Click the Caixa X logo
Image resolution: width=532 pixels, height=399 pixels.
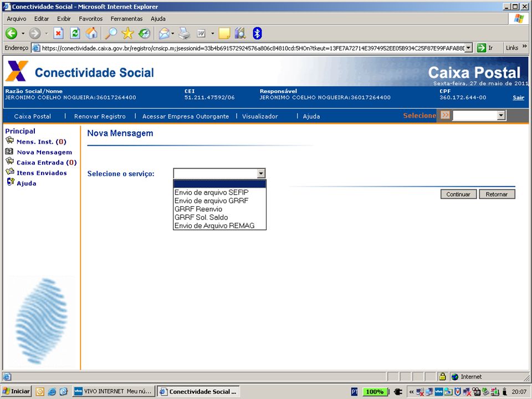17,71
